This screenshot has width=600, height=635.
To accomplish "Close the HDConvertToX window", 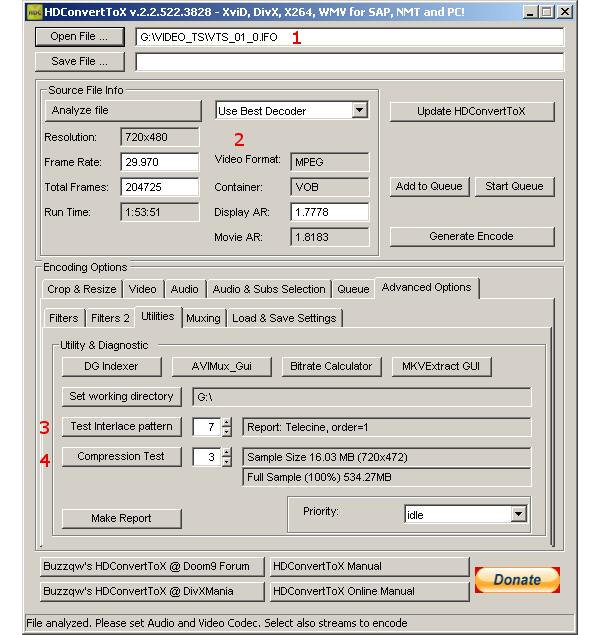I will (x=564, y=12).
